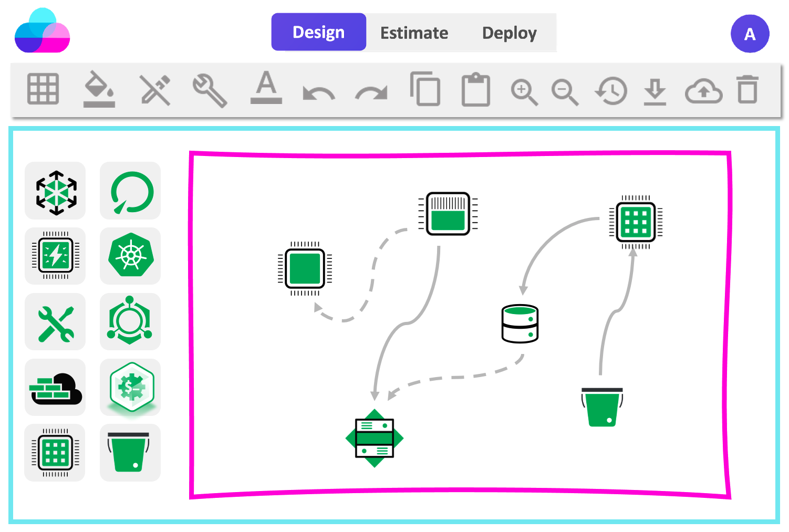The height and width of the screenshot is (532, 789).
Task: Copy the selected element
Action: (x=425, y=89)
